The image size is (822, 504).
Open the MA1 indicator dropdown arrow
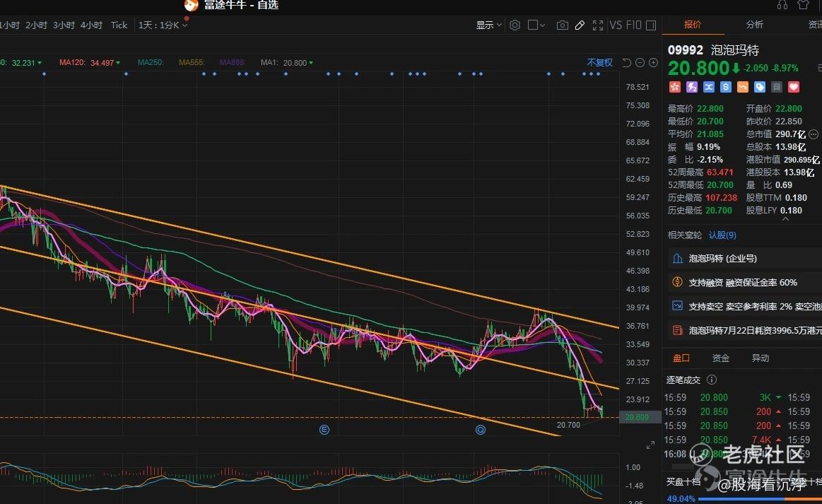pos(311,63)
